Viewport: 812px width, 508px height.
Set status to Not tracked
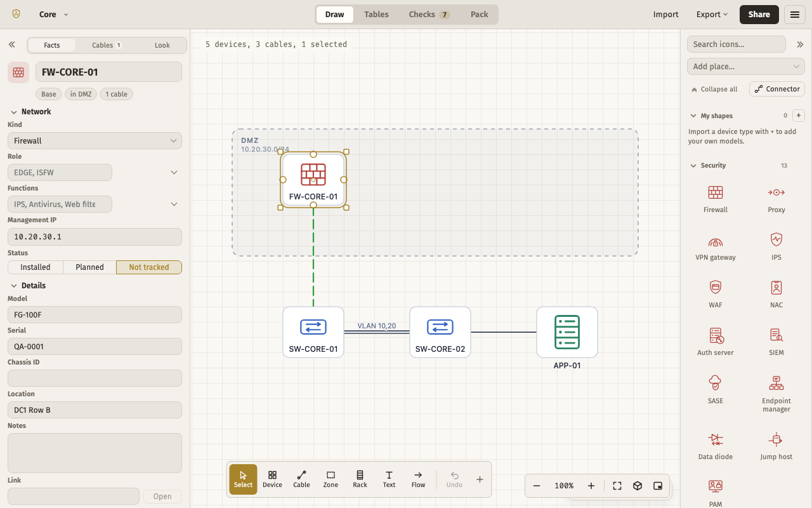click(149, 267)
